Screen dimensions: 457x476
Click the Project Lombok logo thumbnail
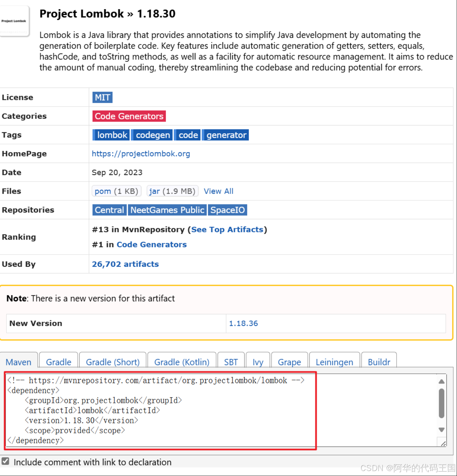tap(14, 21)
